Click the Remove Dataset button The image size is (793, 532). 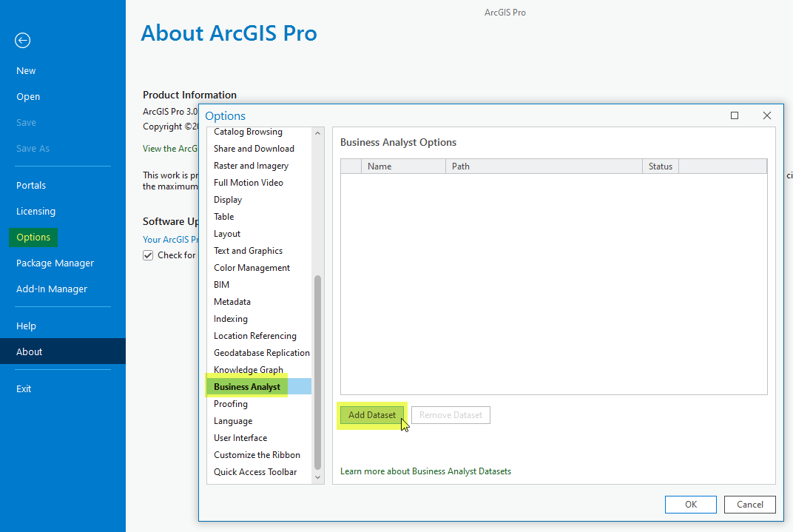tap(451, 415)
